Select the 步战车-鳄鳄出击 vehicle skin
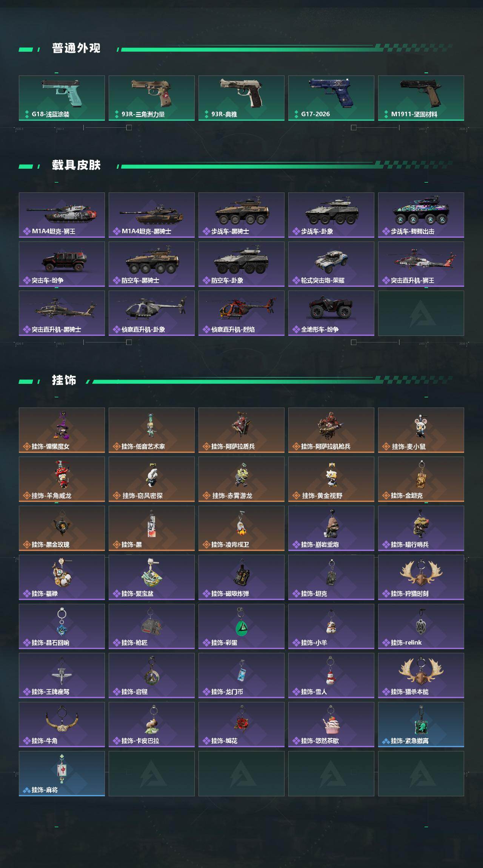 [x=421, y=215]
